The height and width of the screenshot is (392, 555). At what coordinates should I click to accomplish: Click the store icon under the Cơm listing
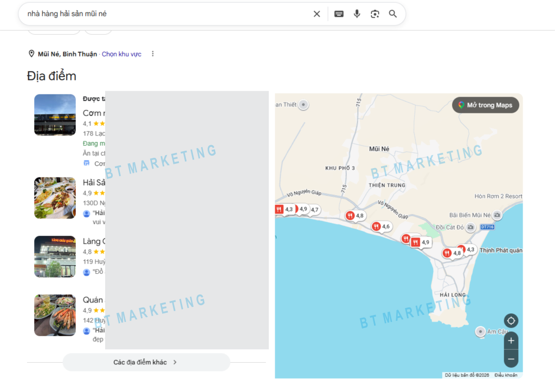pyautogui.click(x=87, y=163)
